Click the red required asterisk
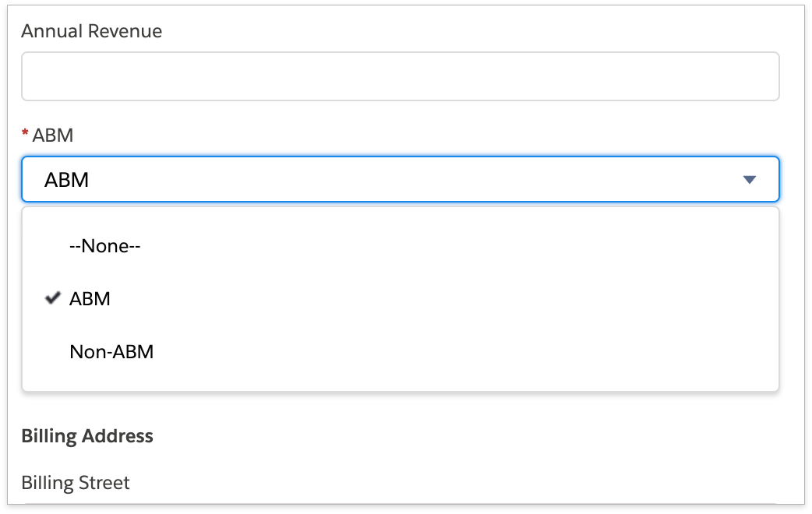Viewport: 812px width, 514px height. (x=25, y=136)
